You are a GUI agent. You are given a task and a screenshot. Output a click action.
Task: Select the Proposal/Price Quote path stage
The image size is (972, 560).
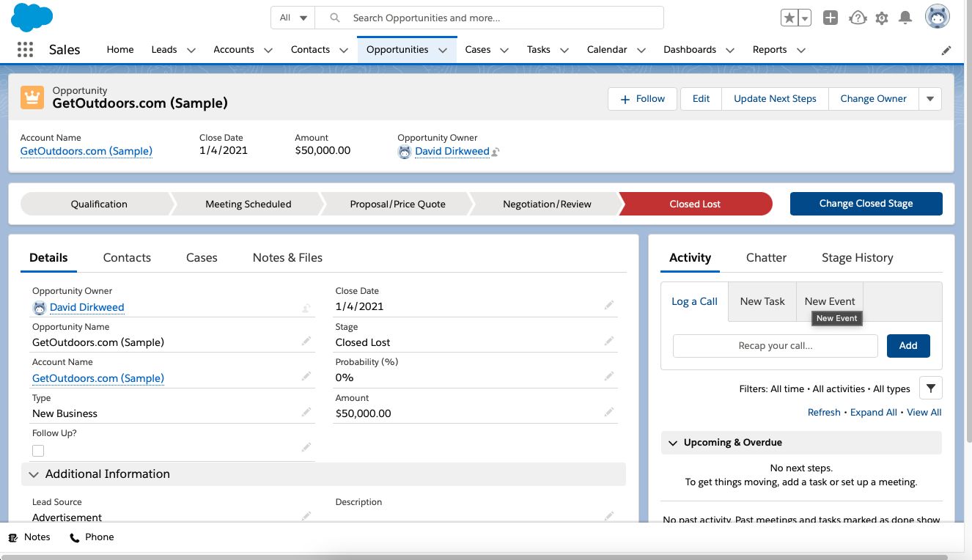click(x=397, y=204)
